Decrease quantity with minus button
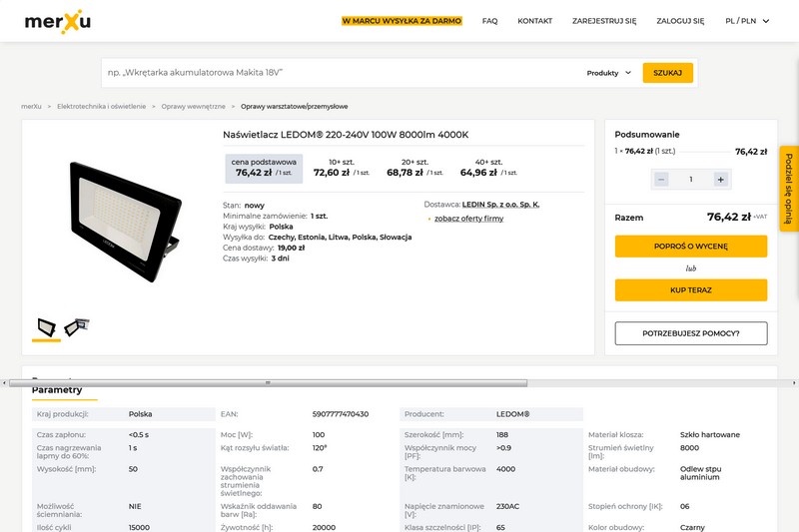The width and height of the screenshot is (799, 532). (661, 180)
